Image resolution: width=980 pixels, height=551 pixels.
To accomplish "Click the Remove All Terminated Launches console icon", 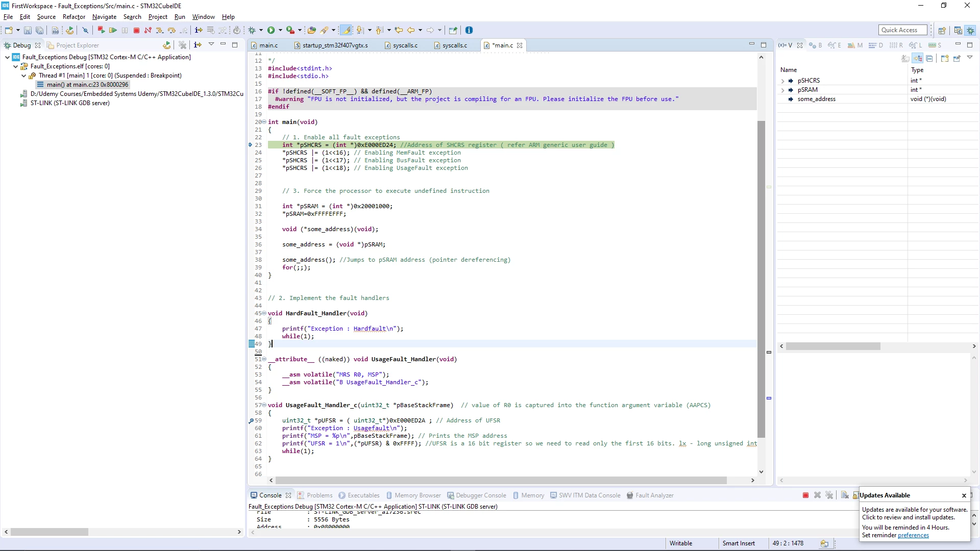I will click(x=829, y=495).
